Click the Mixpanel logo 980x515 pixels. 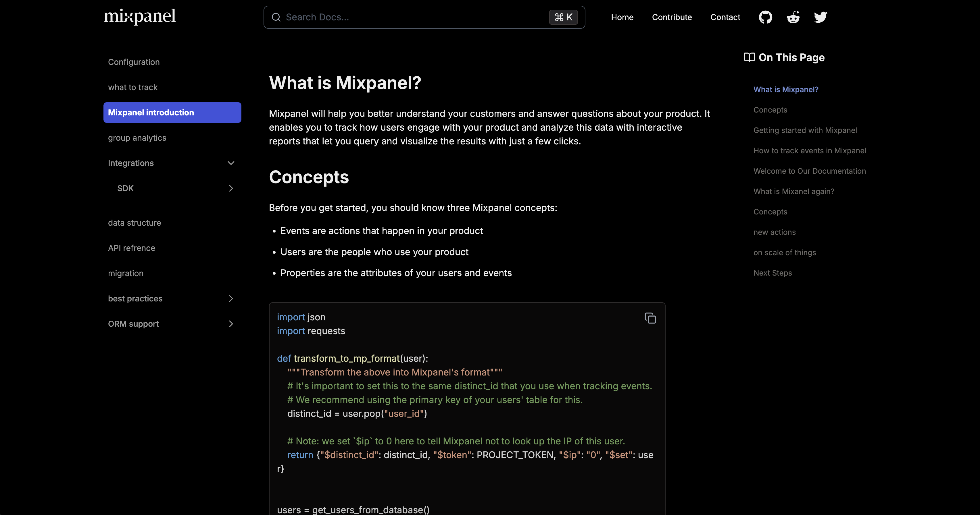coord(140,16)
